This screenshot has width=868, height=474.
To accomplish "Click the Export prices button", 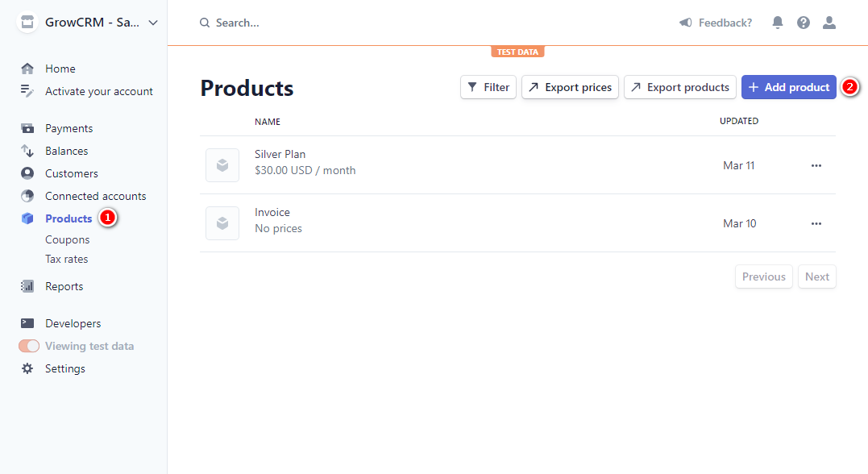I will coord(570,87).
